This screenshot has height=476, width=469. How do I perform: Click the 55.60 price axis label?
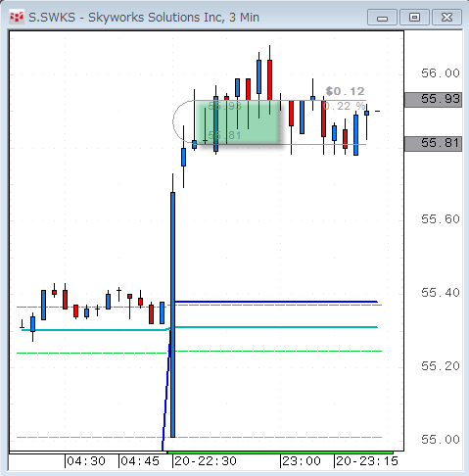441,219
